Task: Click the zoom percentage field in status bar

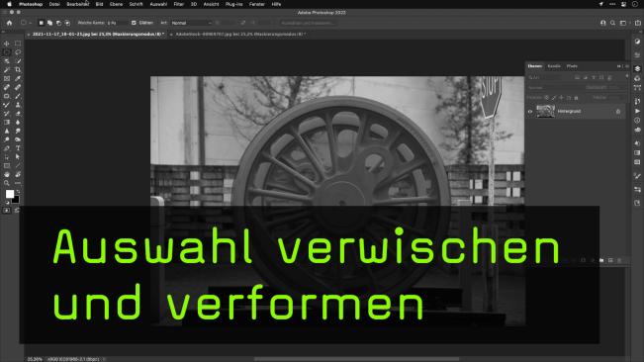Action: click(x=35, y=359)
